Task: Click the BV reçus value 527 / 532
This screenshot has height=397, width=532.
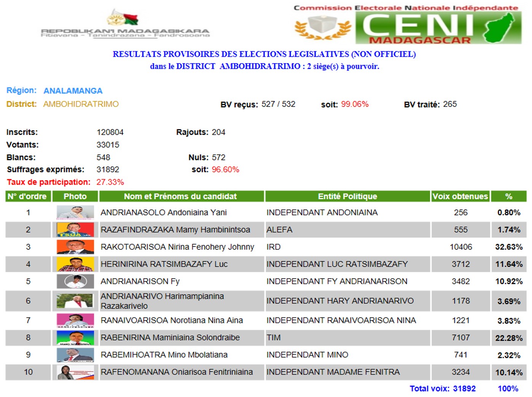Action: click(x=278, y=104)
